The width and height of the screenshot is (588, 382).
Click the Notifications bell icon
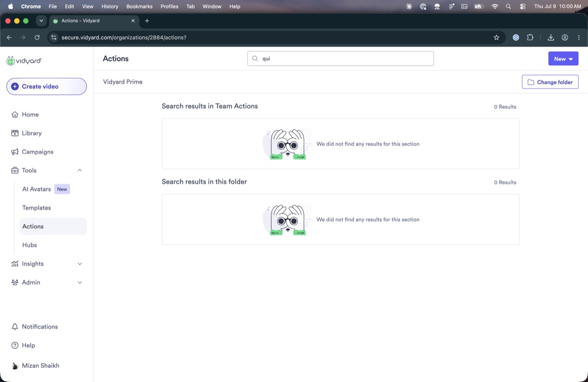click(x=15, y=327)
